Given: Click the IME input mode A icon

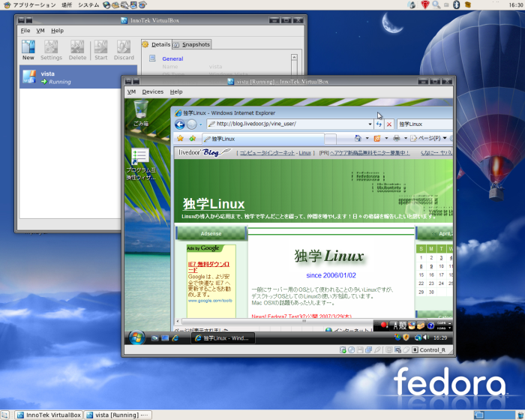Looking at the screenshot, I should 396,325.
